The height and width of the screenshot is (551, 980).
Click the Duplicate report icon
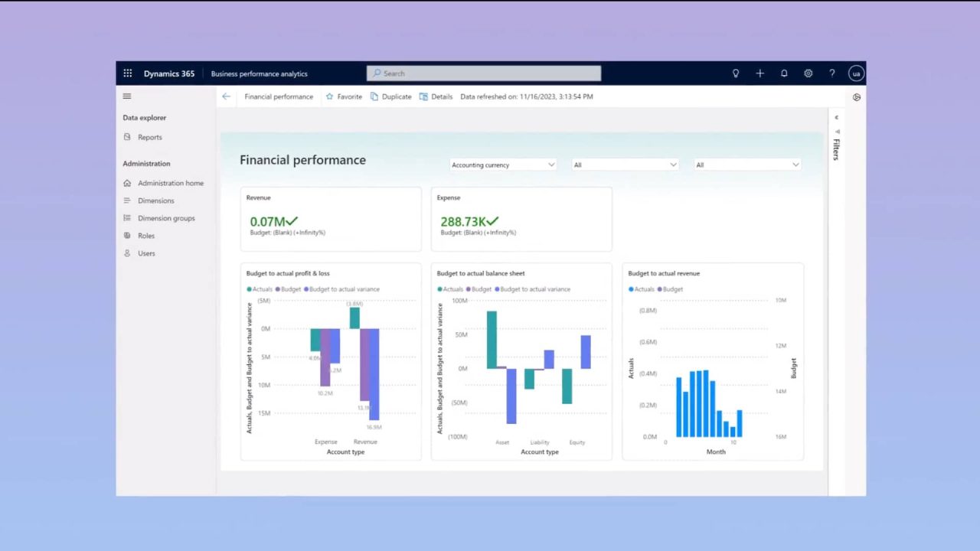click(390, 96)
